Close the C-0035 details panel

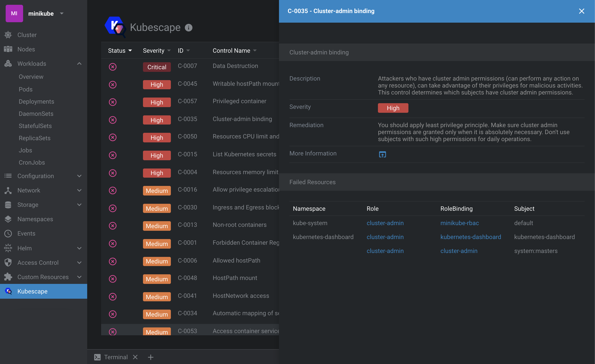pyautogui.click(x=581, y=11)
